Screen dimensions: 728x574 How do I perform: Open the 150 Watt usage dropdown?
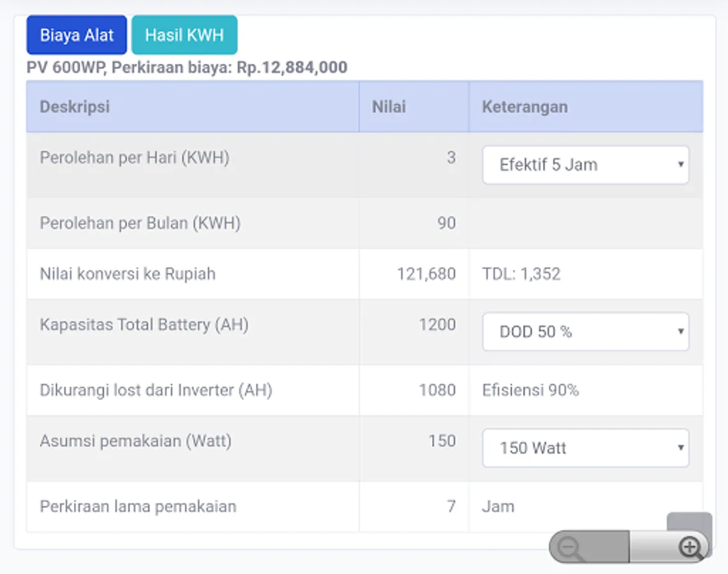tap(585, 448)
